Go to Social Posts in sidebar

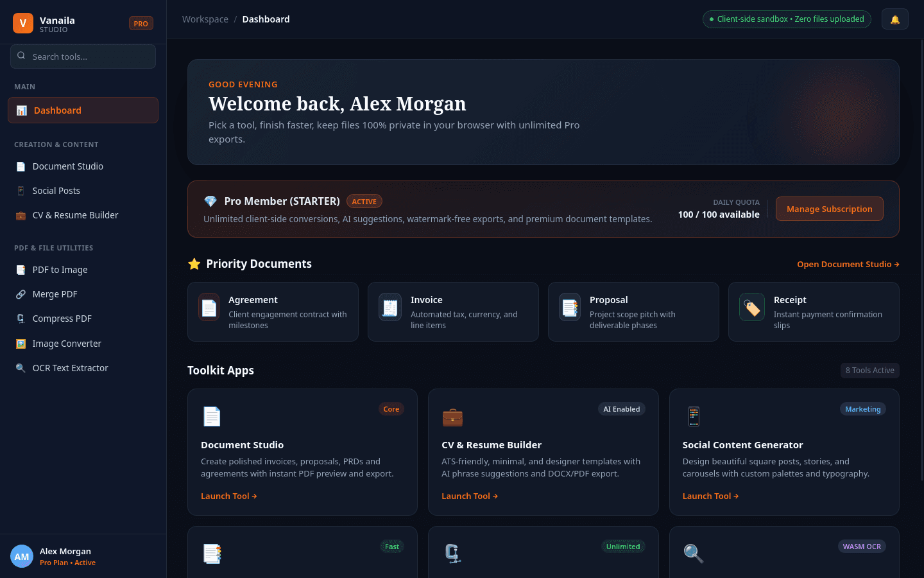tap(83, 191)
